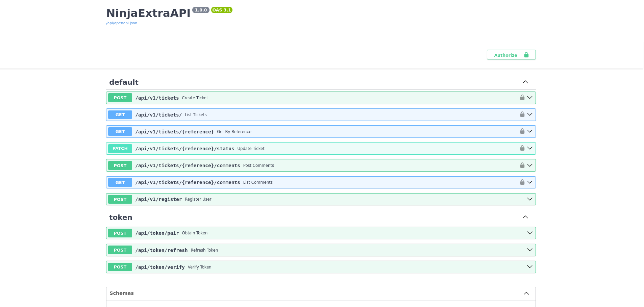The width and height of the screenshot is (644, 307).
Task: Click GET badge for /api/v1/tickets/
Action: click(x=120, y=114)
